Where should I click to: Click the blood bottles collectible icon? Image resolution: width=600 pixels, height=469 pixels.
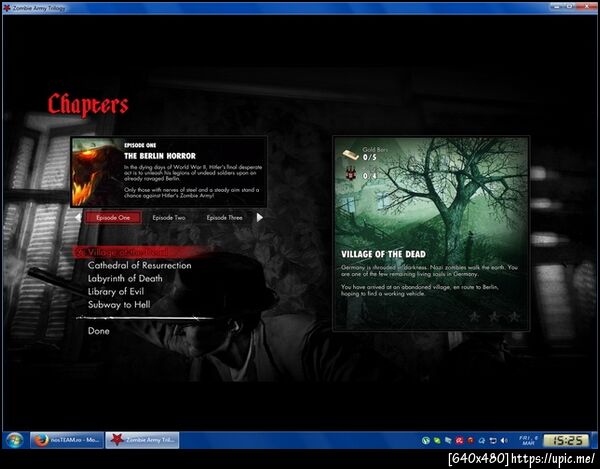pyautogui.click(x=351, y=174)
